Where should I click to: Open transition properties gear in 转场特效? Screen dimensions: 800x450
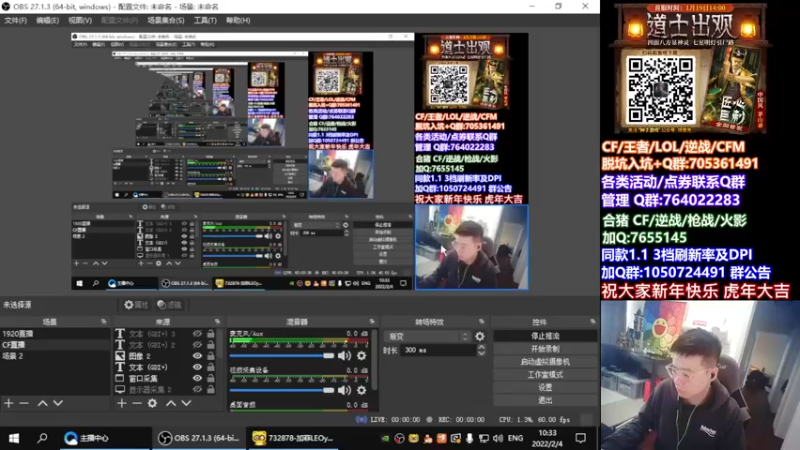tap(480, 336)
